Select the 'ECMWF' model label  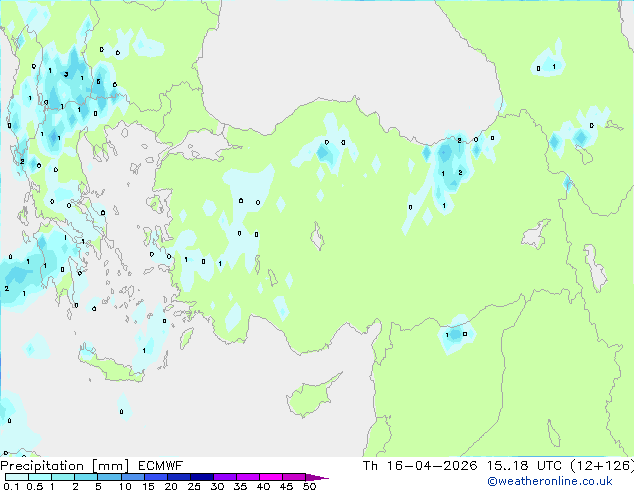tap(161, 466)
